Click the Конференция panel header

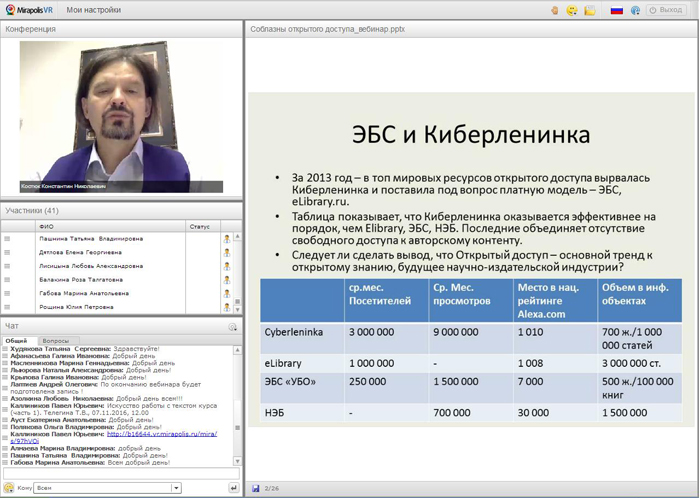(121, 29)
